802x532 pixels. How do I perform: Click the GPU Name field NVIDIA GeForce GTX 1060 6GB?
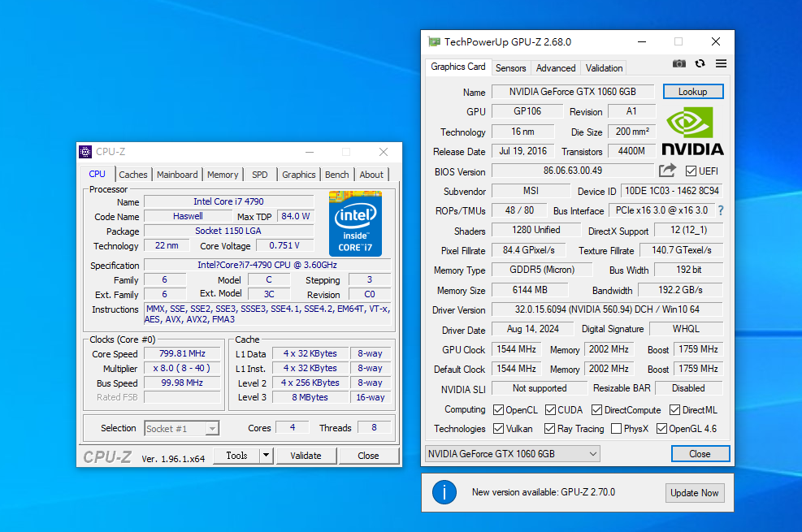coord(573,92)
